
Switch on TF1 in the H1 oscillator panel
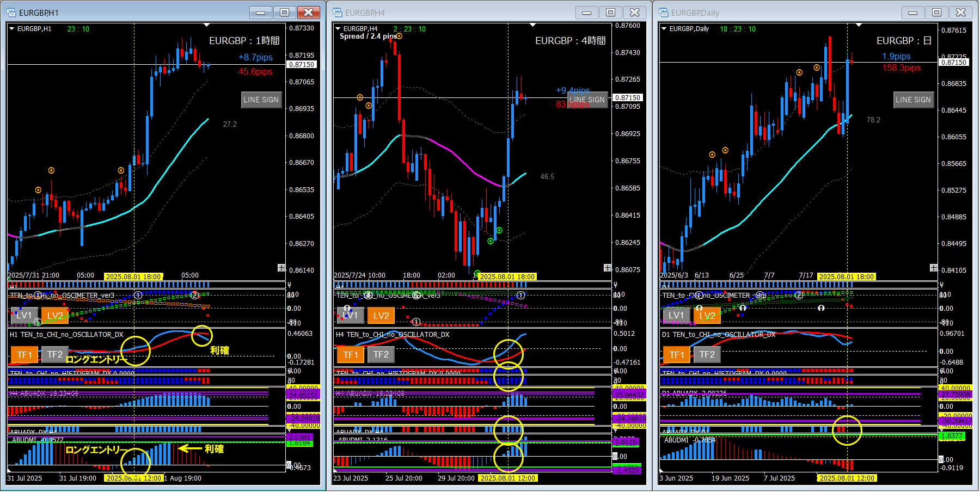24,355
